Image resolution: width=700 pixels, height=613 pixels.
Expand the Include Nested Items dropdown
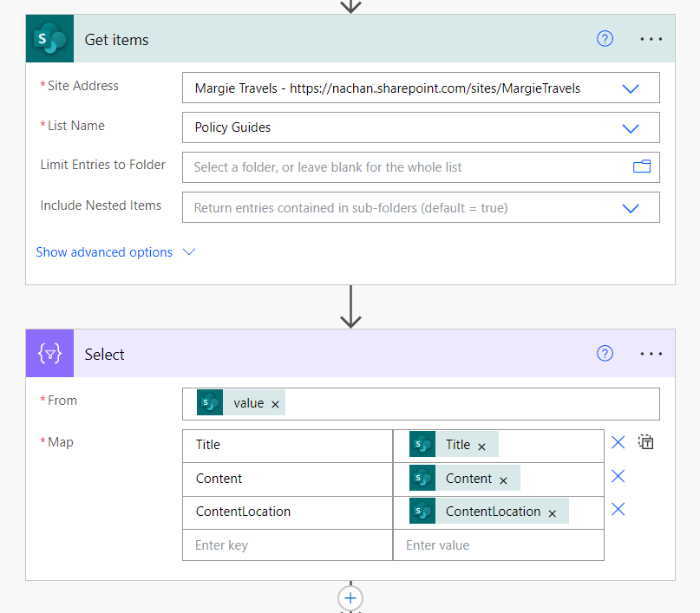coord(631,207)
